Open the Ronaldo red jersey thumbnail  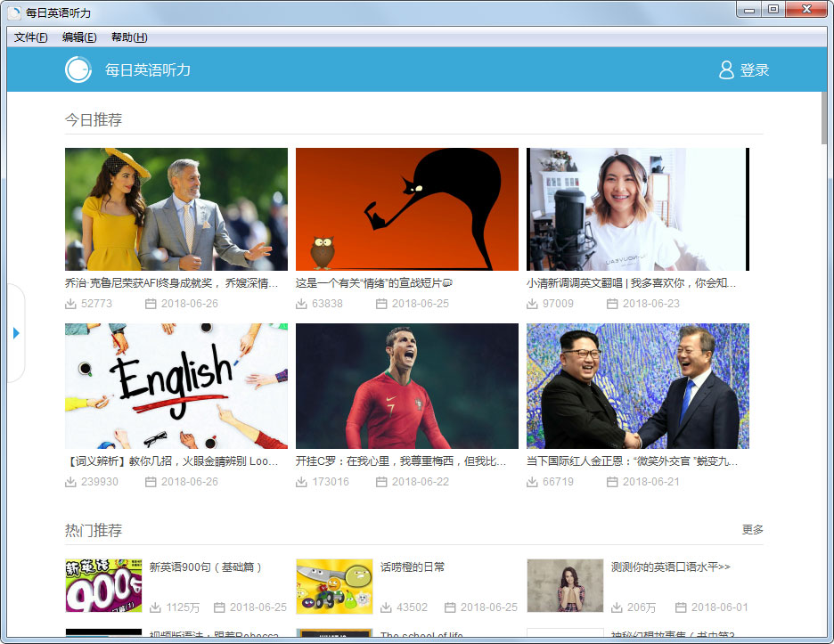coord(407,386)
